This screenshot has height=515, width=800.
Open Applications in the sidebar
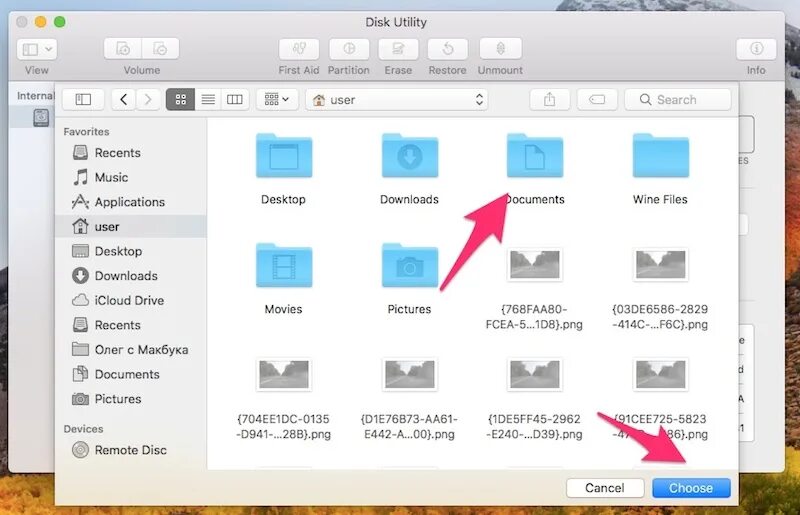(x=131, y=202)
